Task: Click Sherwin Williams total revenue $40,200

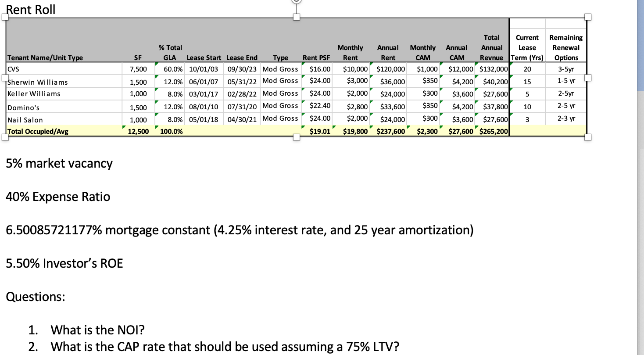Action: tap(495, 82)
